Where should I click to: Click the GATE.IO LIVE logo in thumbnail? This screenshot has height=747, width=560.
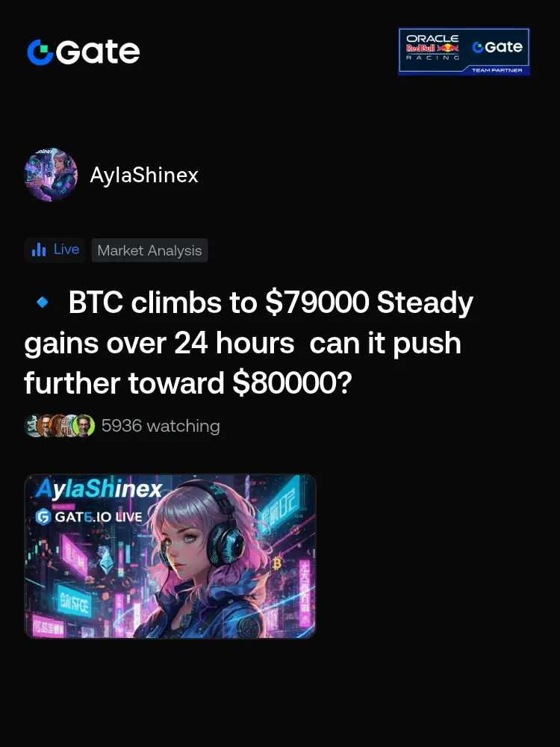pyautogui.click(x=89, y=516)
